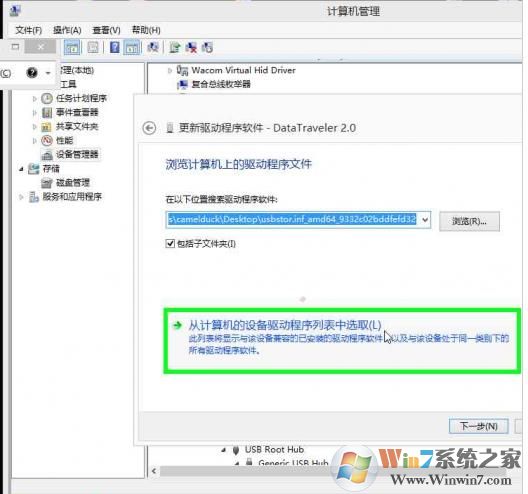Image resolution: width=528 pixels, height=494 pixels.
Task: Open the View (查看) menu
Action: (x=106, y=30)
